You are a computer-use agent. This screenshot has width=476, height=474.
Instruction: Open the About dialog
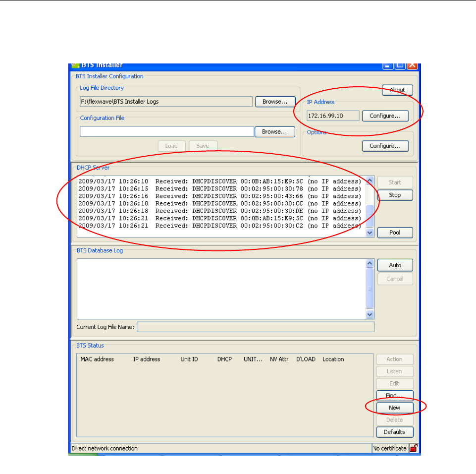[397, 90]
